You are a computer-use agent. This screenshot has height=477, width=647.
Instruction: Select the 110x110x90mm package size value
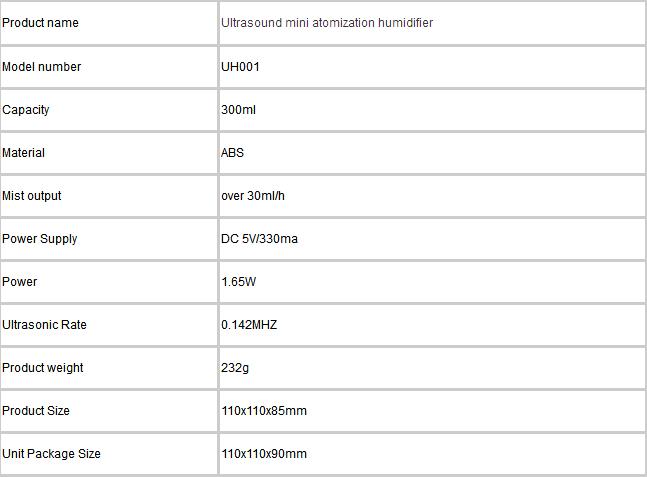click(264, 454)
